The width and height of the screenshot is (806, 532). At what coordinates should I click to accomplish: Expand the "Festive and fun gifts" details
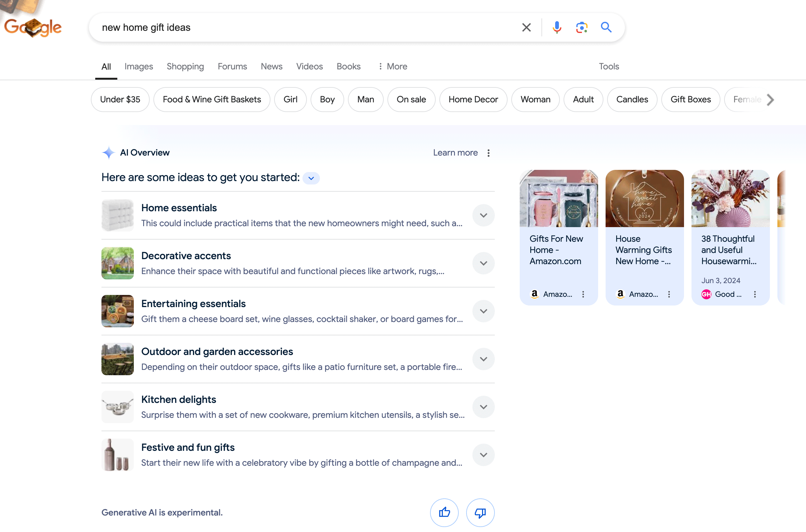coord(483,455)
